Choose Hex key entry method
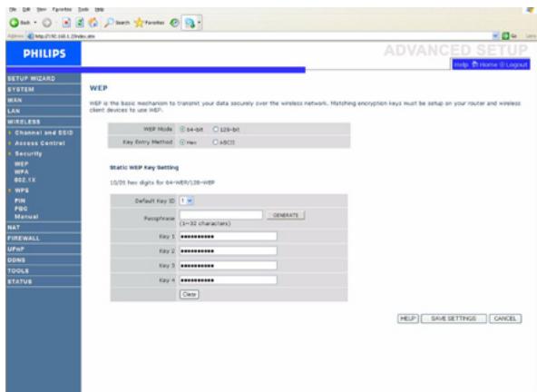 click(182, 142)
